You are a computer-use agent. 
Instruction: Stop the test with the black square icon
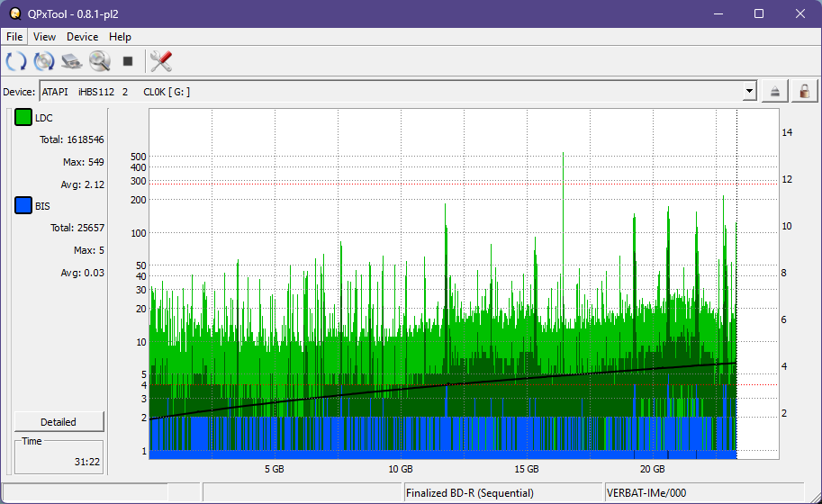click(128, 61)
